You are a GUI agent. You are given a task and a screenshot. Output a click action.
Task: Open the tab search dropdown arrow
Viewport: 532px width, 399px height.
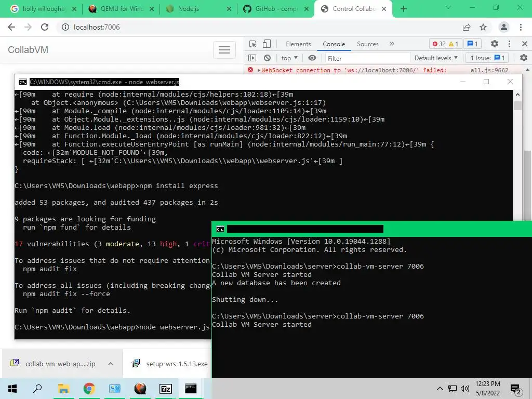point(448,7)
